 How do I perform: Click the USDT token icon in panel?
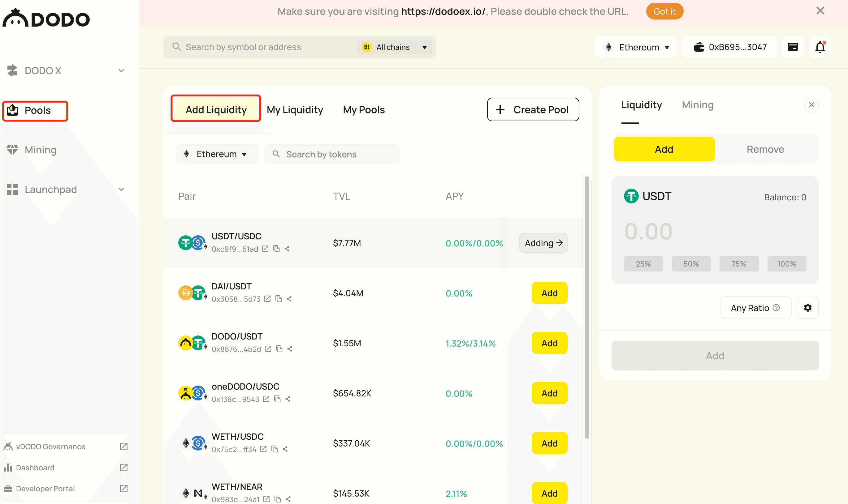pyautogui.click(x=631, y=196)
